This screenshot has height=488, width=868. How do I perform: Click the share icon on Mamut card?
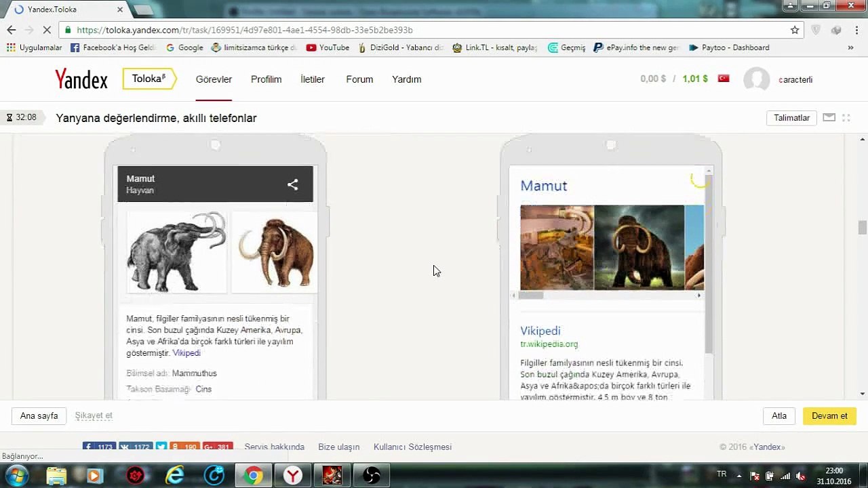pos(292,184)
